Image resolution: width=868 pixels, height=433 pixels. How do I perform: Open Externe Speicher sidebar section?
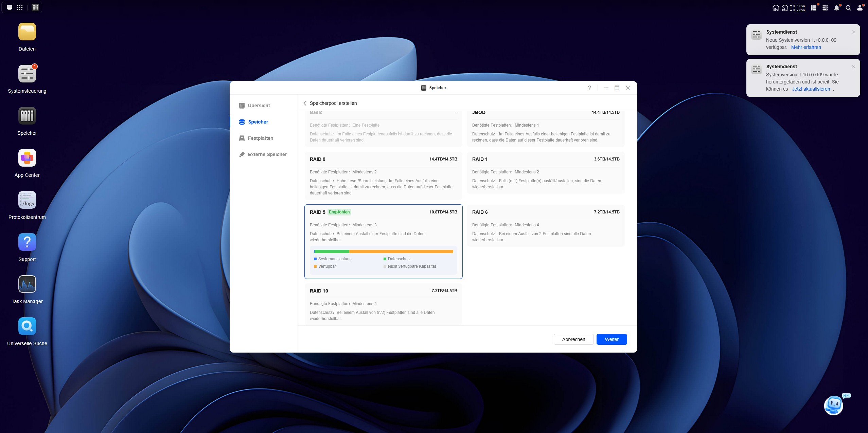tap(267, 154)
